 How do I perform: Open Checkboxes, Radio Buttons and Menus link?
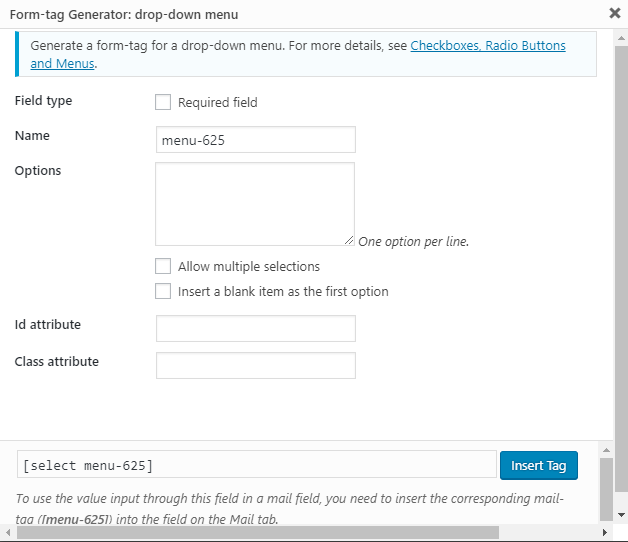487,46
